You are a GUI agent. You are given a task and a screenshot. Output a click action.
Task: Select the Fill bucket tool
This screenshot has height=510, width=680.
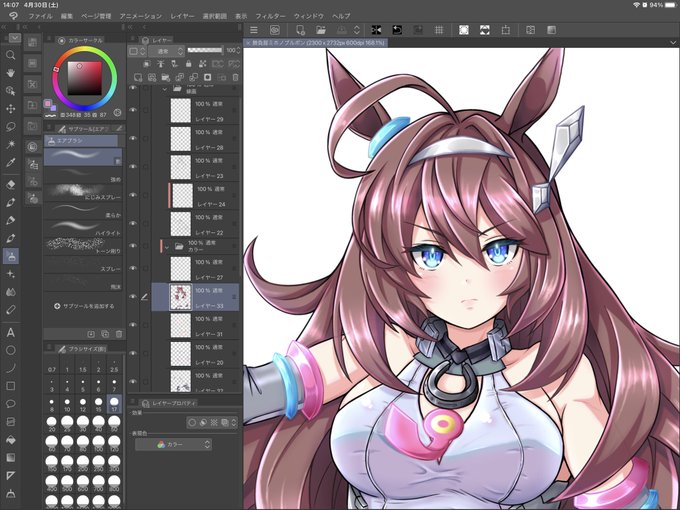[x=11, y=440]
